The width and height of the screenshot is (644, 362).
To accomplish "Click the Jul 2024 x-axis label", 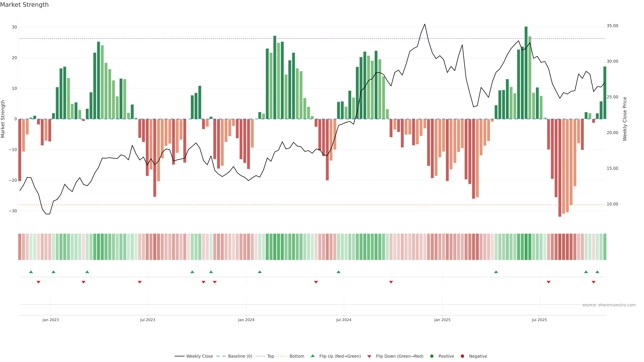I will coord(343,320).
